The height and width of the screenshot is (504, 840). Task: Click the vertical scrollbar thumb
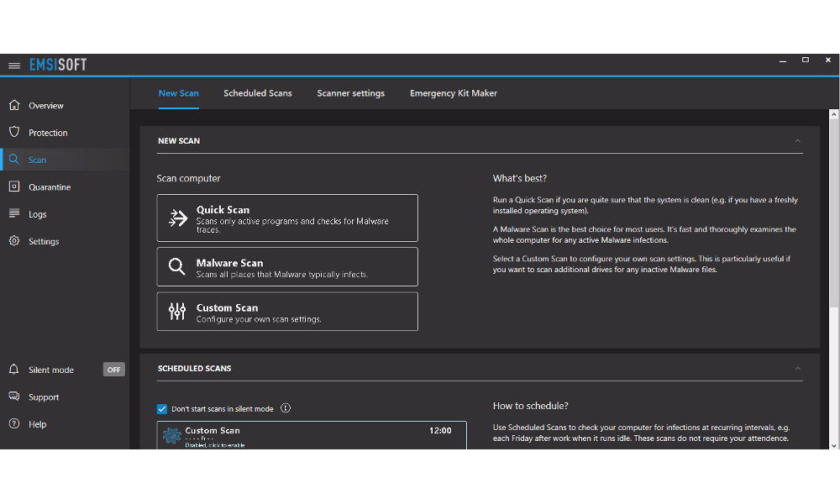click(834, 213)
